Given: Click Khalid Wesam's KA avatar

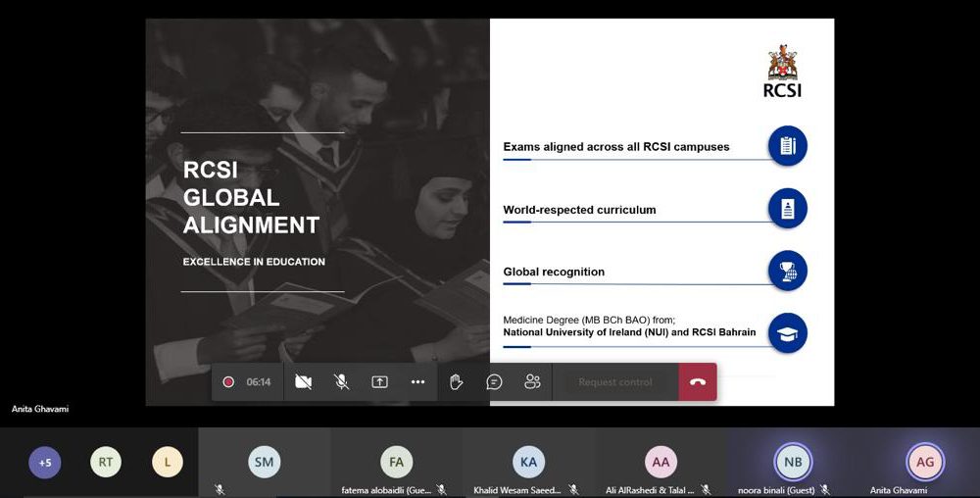Looking at the screenshot, I should pyautogui.click(x=528, y=462).
